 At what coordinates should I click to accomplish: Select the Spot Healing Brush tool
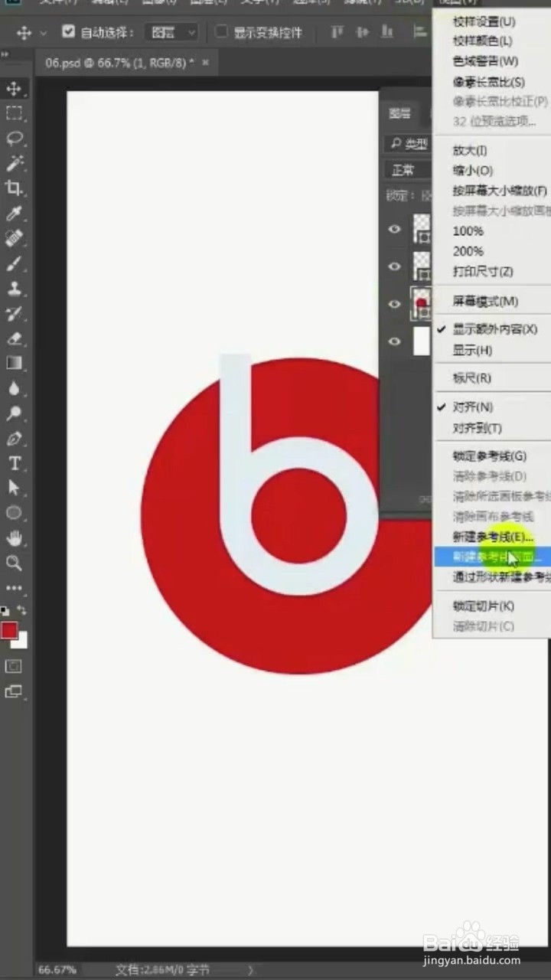click(14, 239)
